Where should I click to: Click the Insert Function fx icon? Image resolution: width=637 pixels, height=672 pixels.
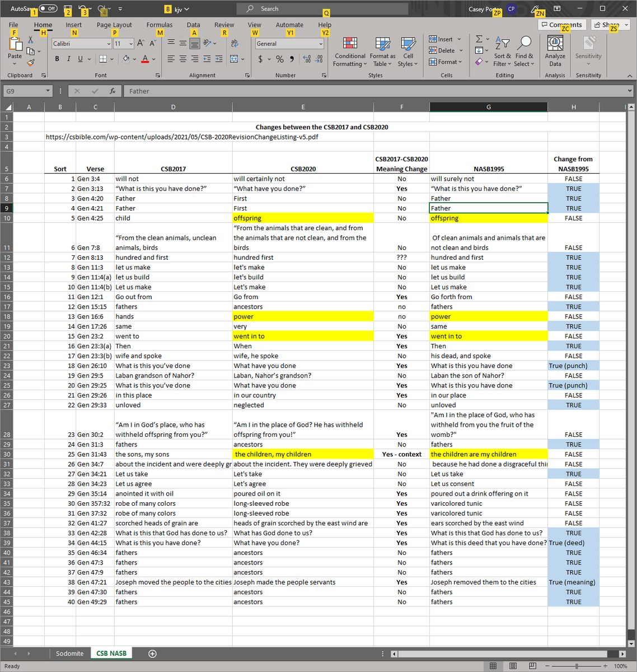click(x=113, y=91)
